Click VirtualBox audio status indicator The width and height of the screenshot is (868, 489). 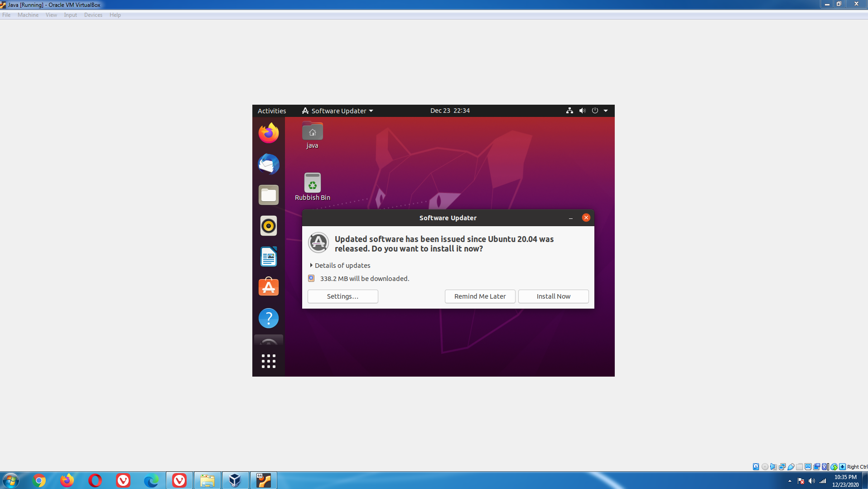(773, 466)
